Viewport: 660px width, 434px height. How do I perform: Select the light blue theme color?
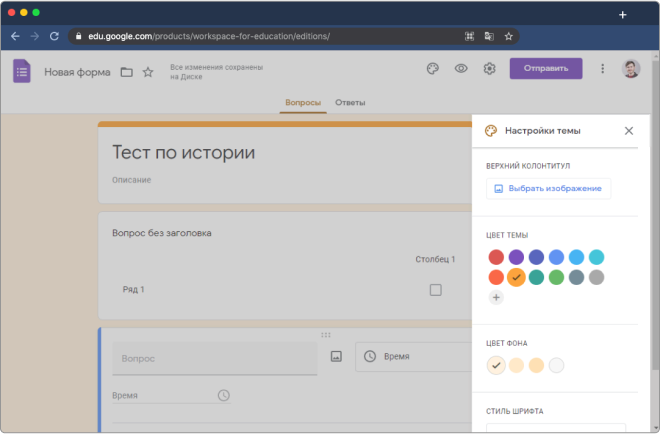pyautogui.click(x=576, y=257)
